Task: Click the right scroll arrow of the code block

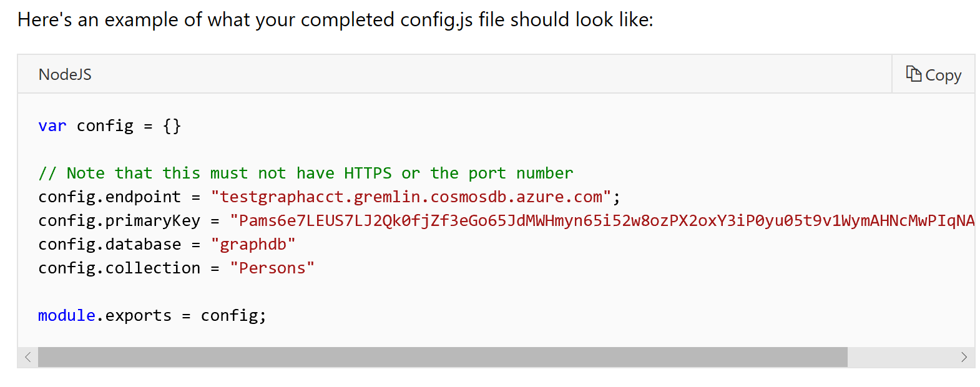Action: pos(965,357)
